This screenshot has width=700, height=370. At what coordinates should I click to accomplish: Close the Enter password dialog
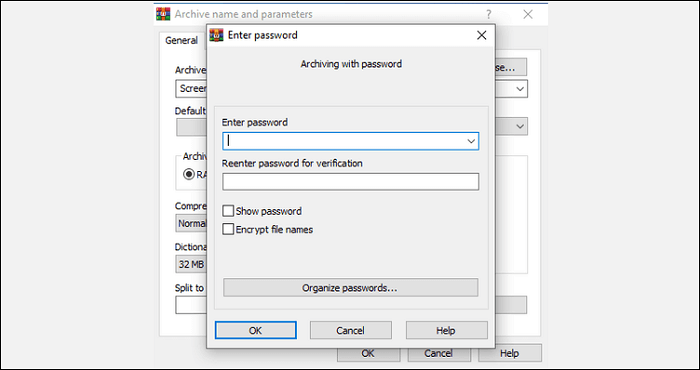[x=481, y=35]
